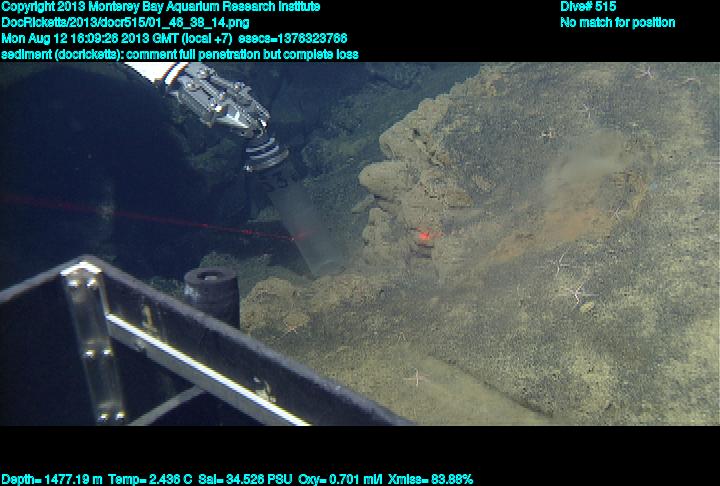Click the esecs=1376323766 value
The height and width of the screenshot is (486, 720).
[x=293, y=38]
